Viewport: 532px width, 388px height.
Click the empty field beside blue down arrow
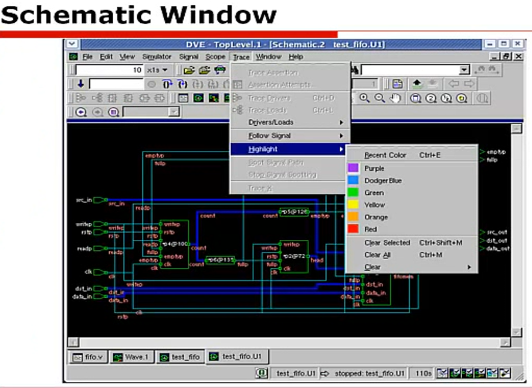[x=116, y=84]
